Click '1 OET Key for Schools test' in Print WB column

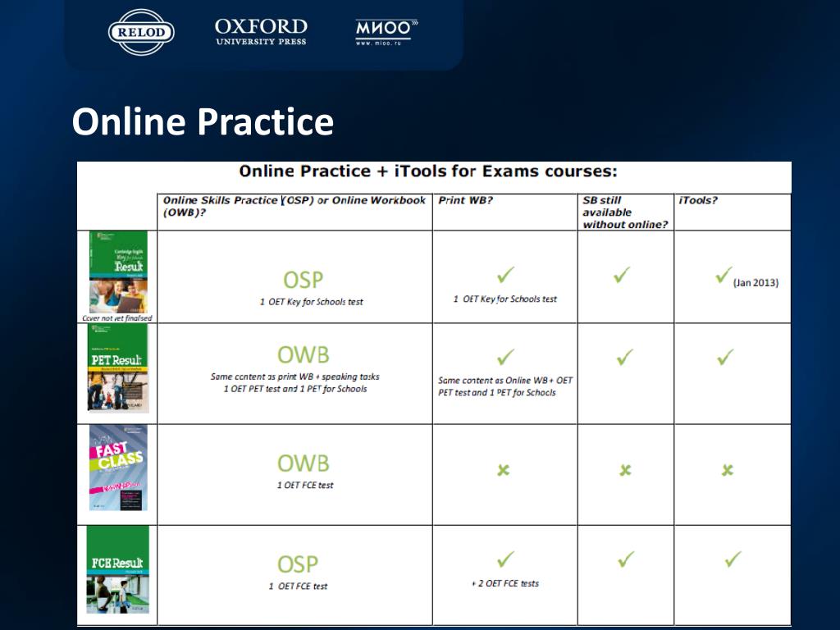click(x=505, y=299)
